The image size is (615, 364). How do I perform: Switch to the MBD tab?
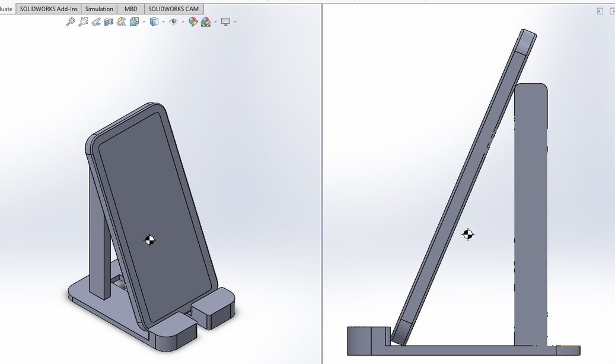pos(130,9)
